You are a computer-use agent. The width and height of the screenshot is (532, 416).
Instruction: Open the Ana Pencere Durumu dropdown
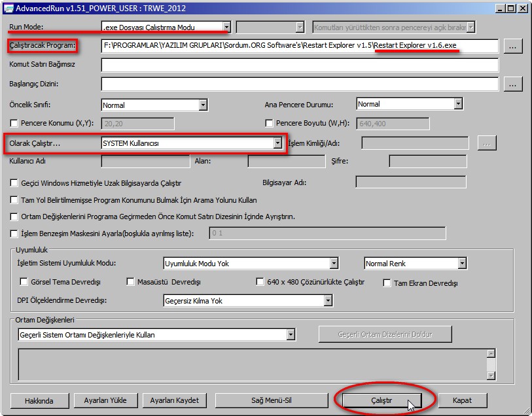pyautogui.click(x=410, y=104)
